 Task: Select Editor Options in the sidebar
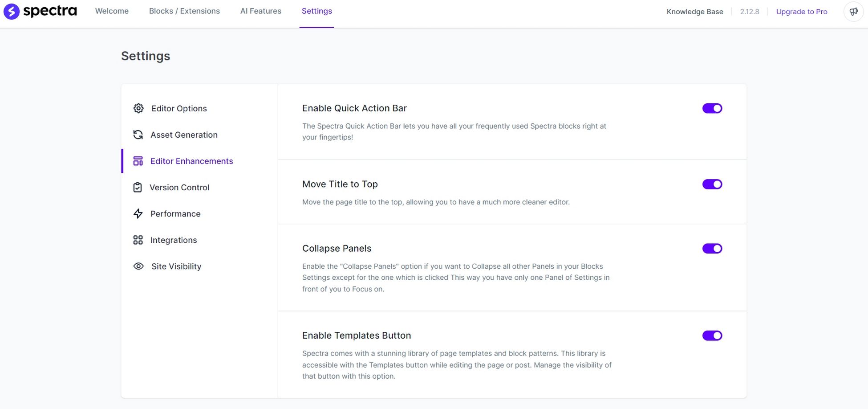(x=178, y=108)
